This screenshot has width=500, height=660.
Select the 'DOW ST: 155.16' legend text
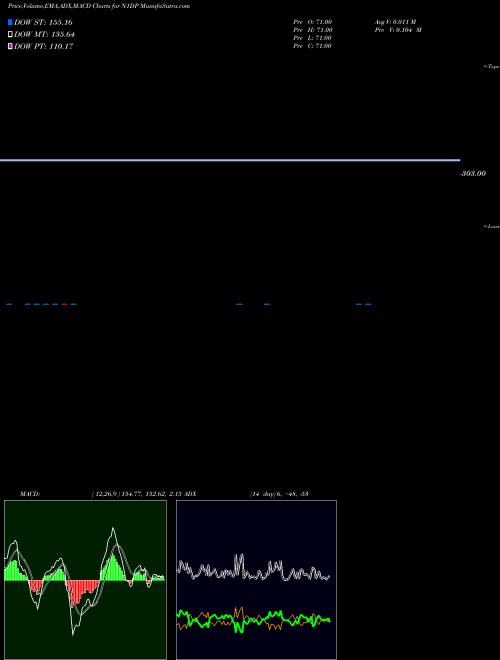(43, 22)
